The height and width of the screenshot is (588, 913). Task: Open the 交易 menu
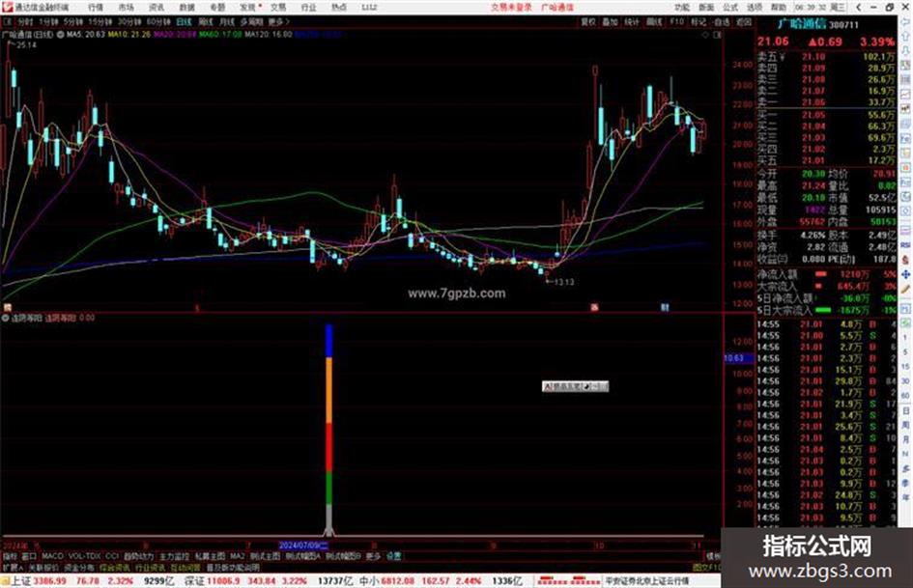point(278,8)
